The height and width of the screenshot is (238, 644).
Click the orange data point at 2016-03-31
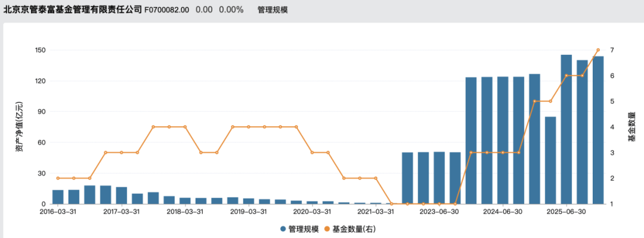[x=58, y=178]
